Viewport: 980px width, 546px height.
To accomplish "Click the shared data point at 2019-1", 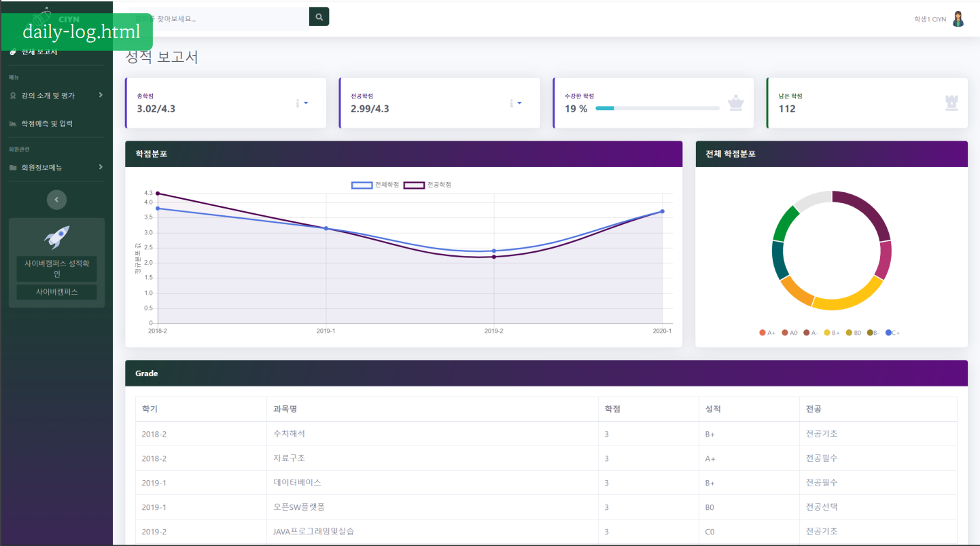I will pos(326,228).
